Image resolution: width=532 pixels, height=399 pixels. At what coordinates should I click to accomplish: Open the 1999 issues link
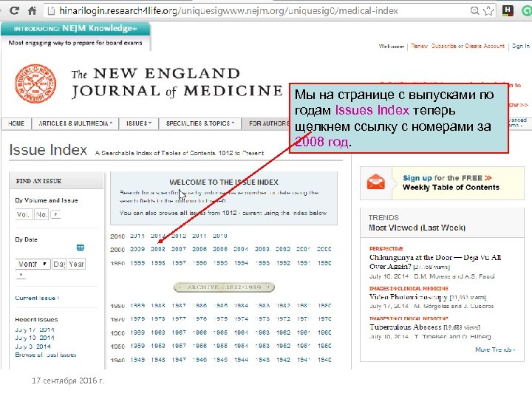(x=137, y=263)
